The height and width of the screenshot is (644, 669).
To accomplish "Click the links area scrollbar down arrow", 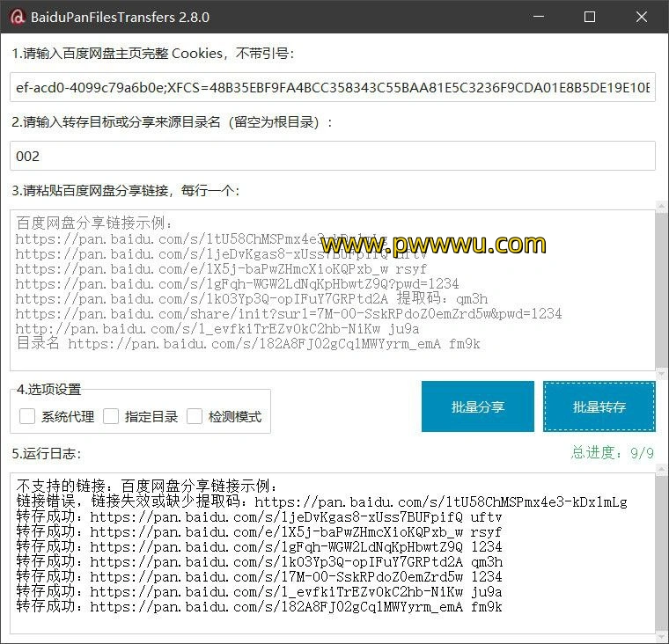I will tap(661, 374).
